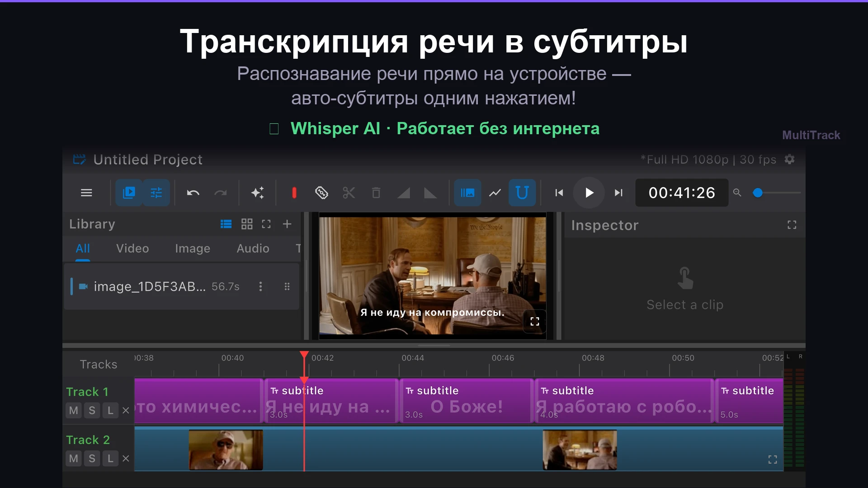Select the 'Я работаю с робо' subtitle clip
The image size is (868, 488).
[624, 401]
